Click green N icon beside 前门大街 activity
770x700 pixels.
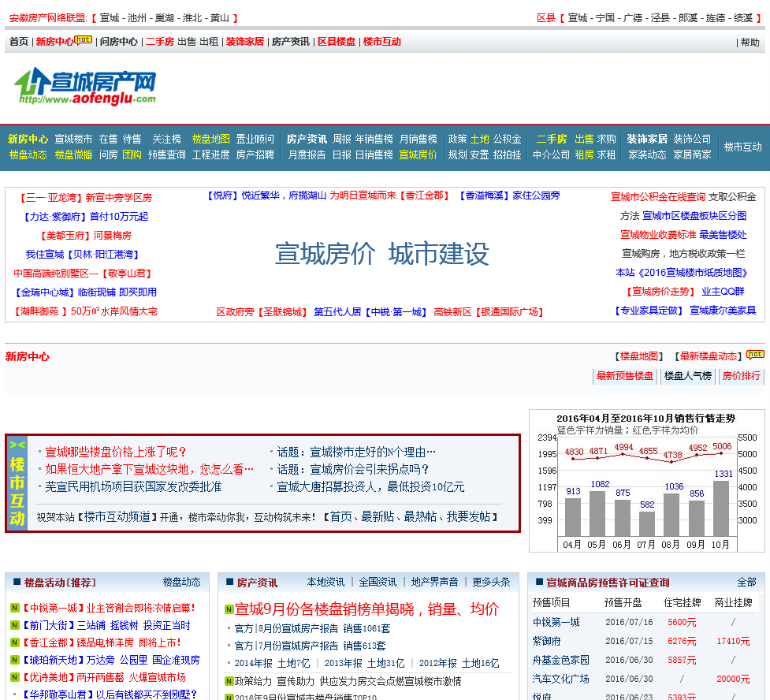pos(15,625)
